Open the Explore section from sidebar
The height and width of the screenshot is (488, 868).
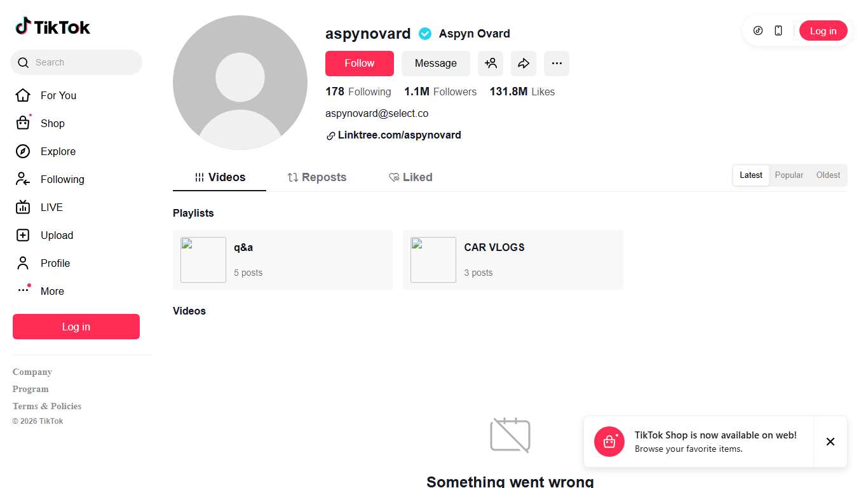coord(58,151)
